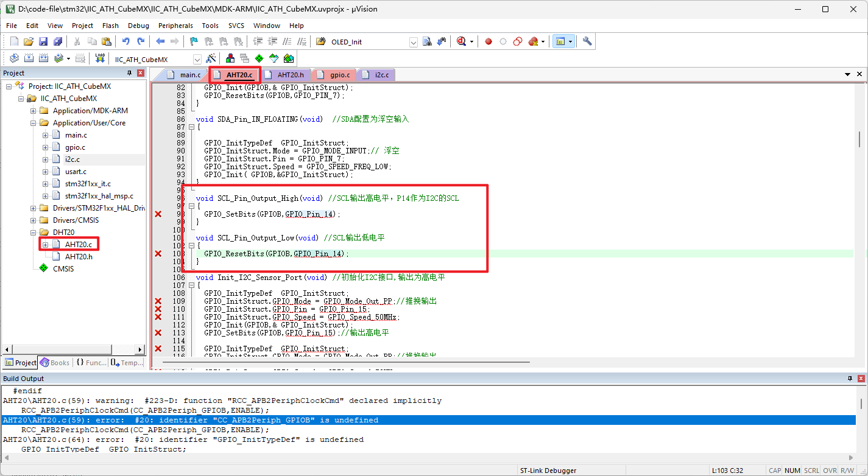Expand the main.c node in project tree
Image resolution: width=868 pixels, height=476 pixels.
[x=46, y=135]
